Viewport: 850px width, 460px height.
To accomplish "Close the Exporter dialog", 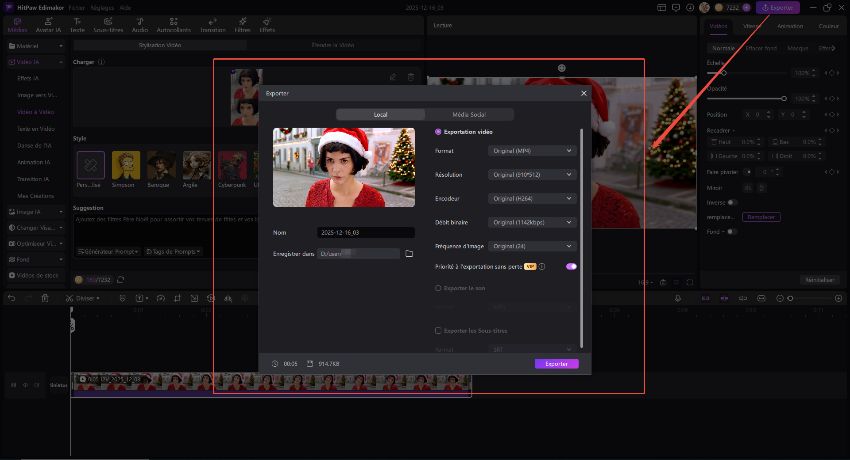I will coord(584,93).
